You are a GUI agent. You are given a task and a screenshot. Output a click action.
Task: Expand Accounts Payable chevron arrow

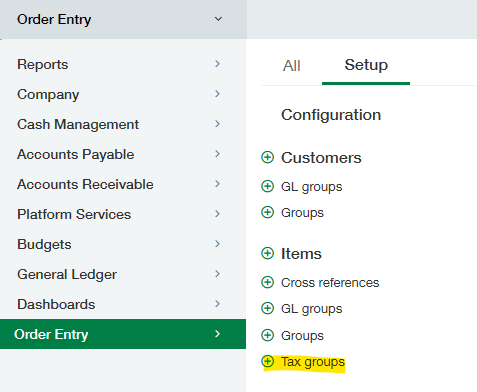click(217, 154)
